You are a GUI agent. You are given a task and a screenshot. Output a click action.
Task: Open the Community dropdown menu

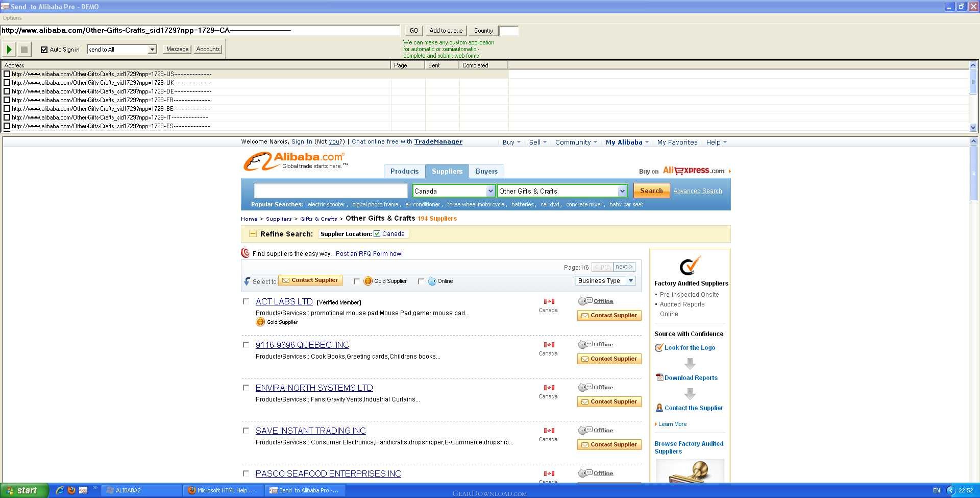(576, 143)
